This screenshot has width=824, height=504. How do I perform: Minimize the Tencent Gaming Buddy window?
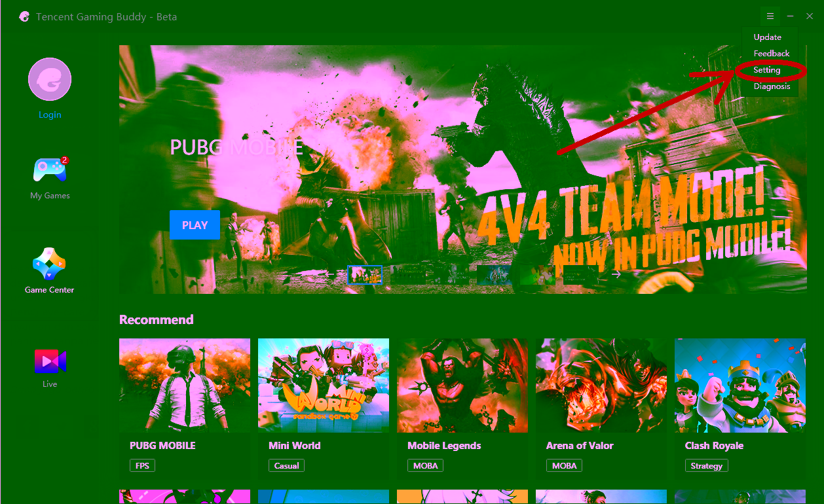[x=791, y=16]
